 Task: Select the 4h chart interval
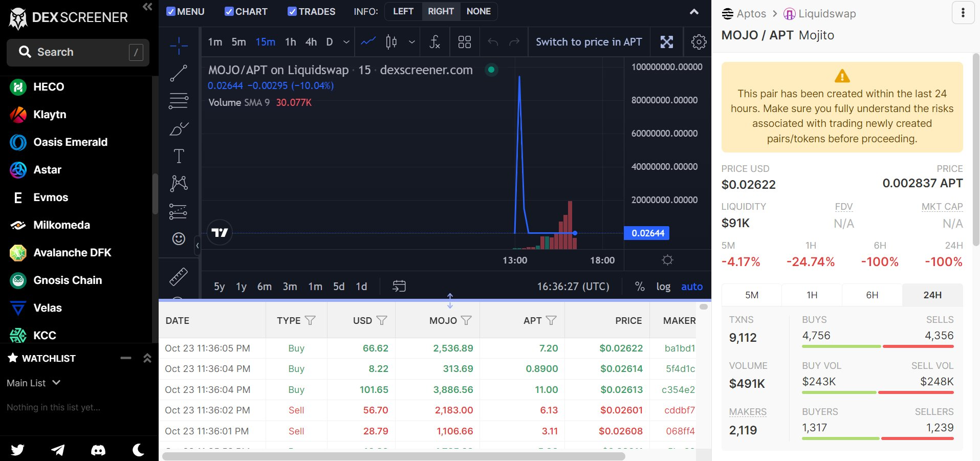(311, 42)
